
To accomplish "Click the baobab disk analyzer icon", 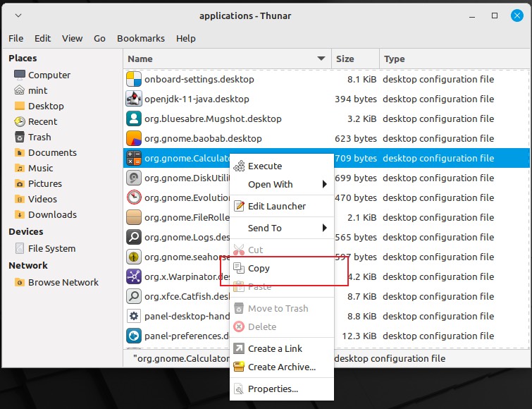I will tap(134, 138).
